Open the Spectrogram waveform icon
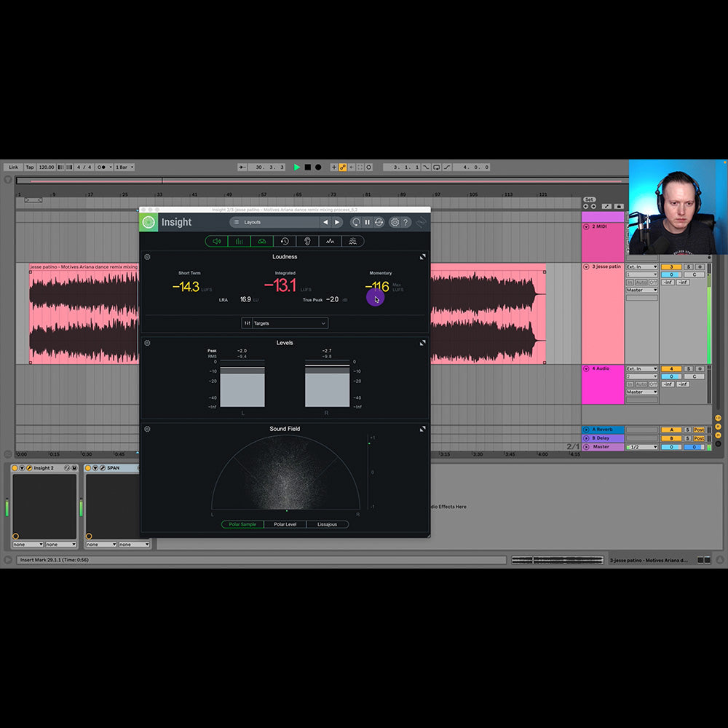The height and width of the screenshot is (728, 728). 330,241
